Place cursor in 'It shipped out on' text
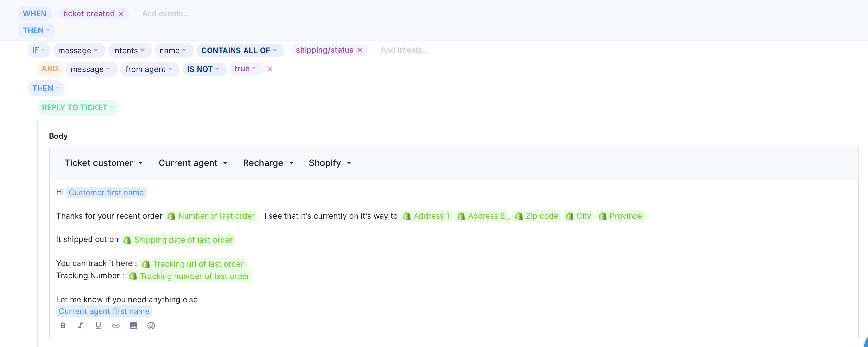 pos(87,239)
